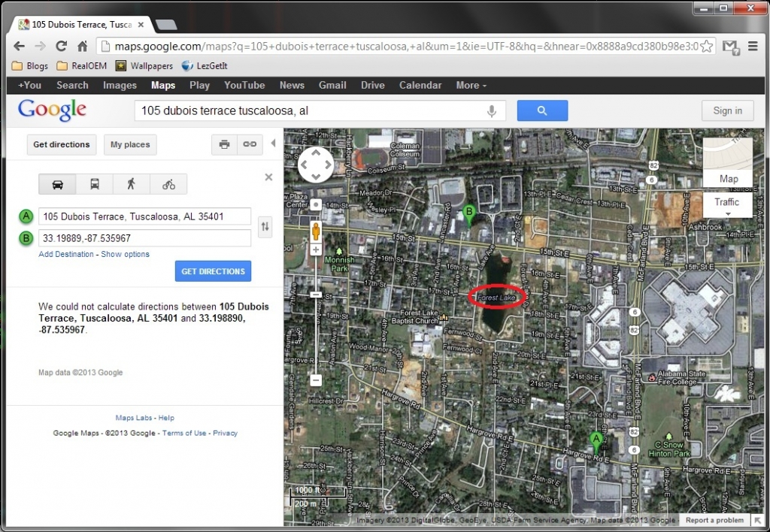Click the Sign in button
This screenshot has height=532, width=770.
click(x=727, y=111)
